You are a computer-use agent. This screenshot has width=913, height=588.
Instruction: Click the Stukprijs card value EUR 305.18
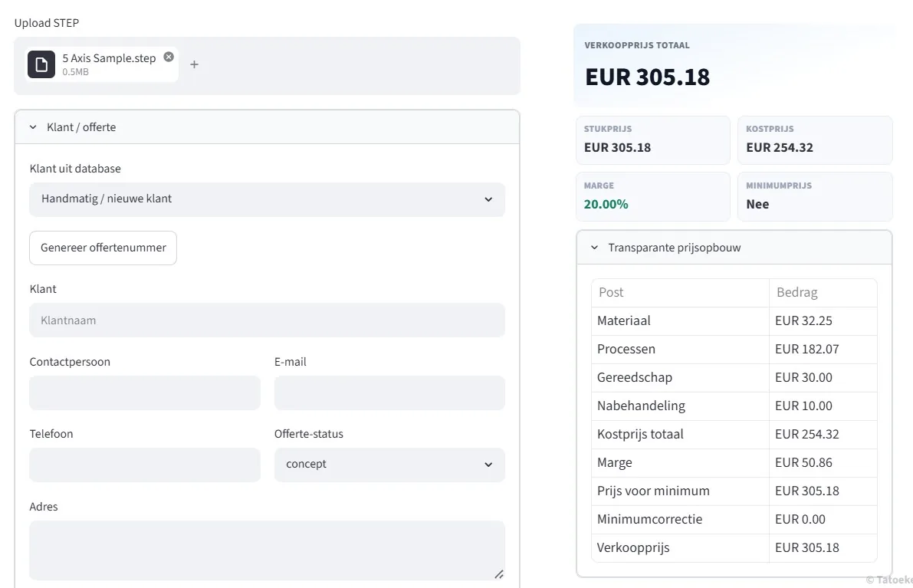617,148
